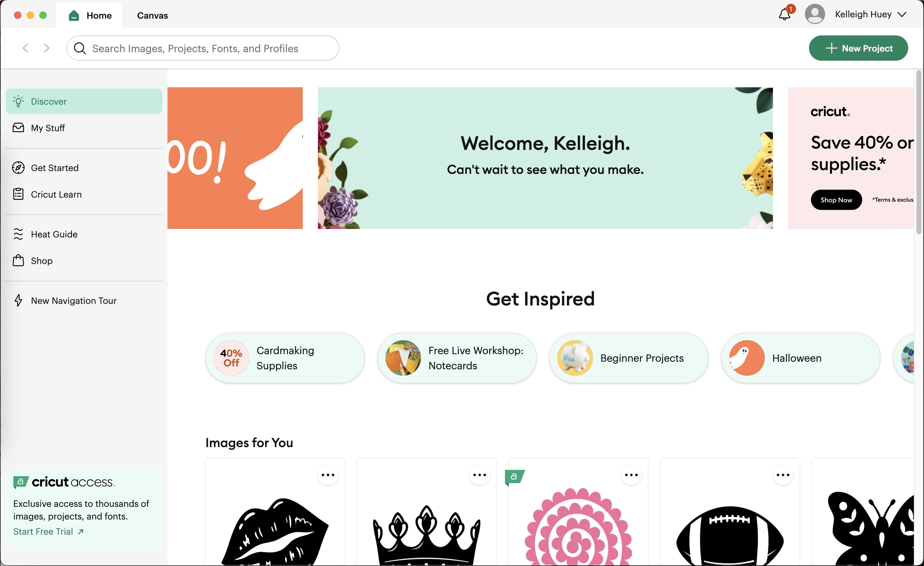Open the football image options menu
The image size is (924, 566).
(x=783, y=475)
